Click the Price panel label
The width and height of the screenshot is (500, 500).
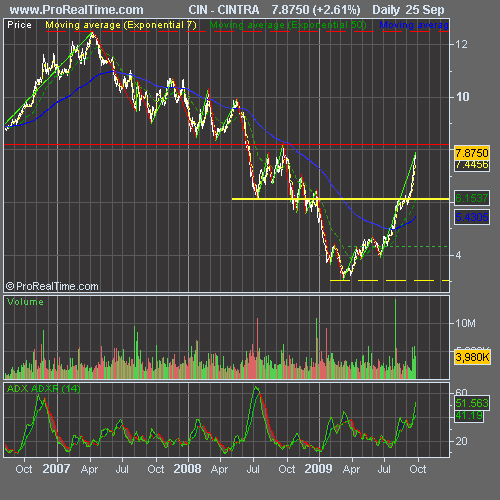tap(19, 25)
